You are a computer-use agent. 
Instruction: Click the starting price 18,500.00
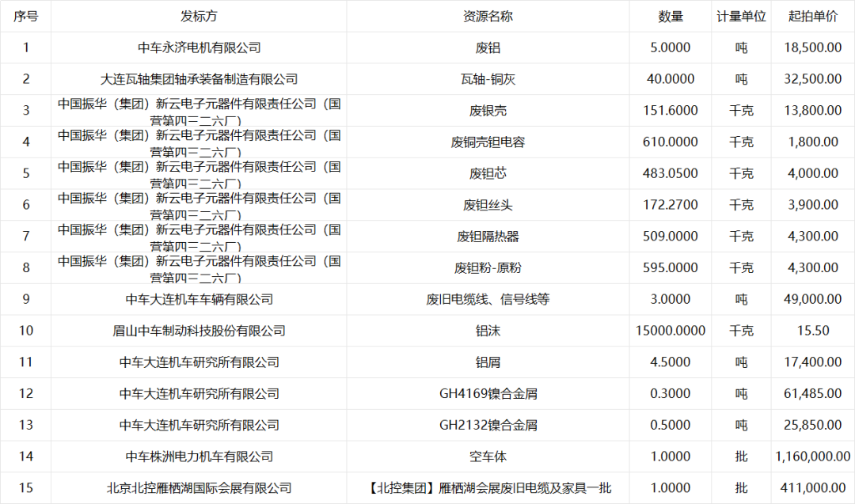tap(812, 48)
